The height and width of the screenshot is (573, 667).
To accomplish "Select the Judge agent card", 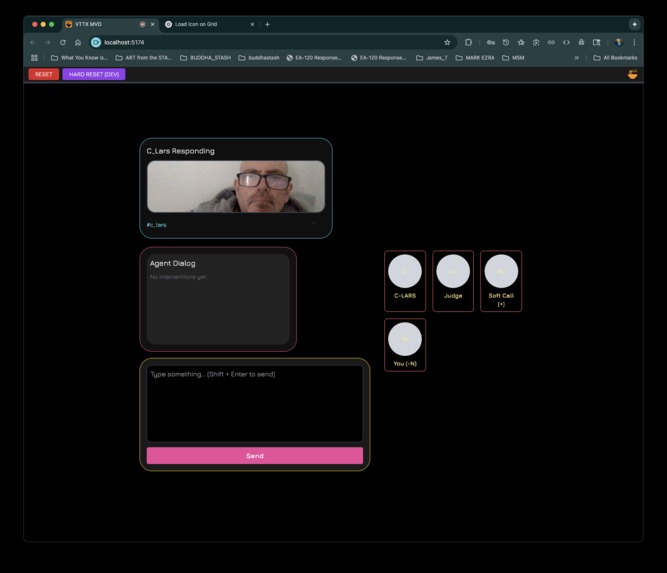I will coord(453,281).
